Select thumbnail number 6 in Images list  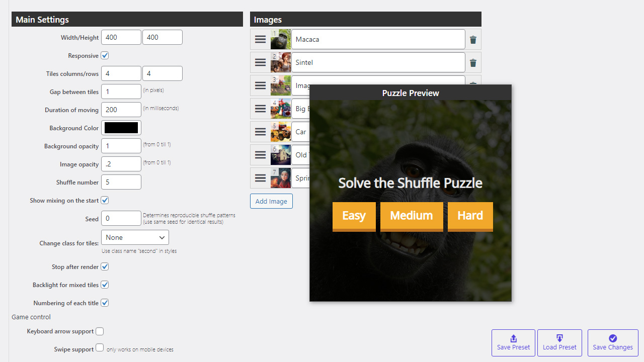pos(281,155)
